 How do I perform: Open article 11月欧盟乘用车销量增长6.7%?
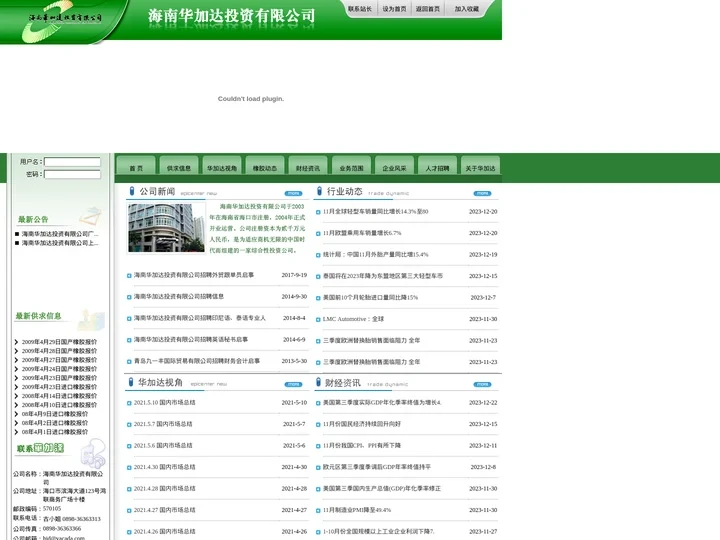tap(362, 233)
